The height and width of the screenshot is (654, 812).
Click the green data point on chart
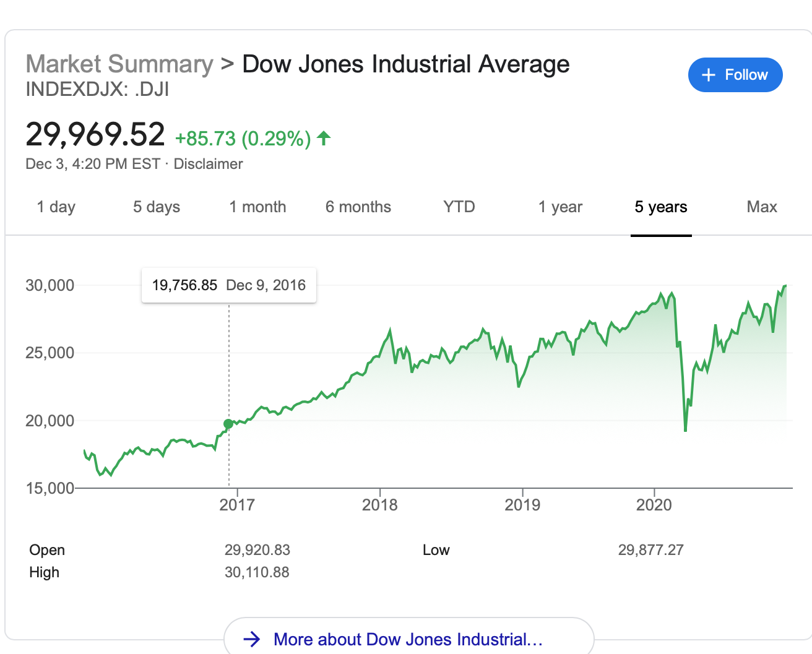(x=228, y=424)
